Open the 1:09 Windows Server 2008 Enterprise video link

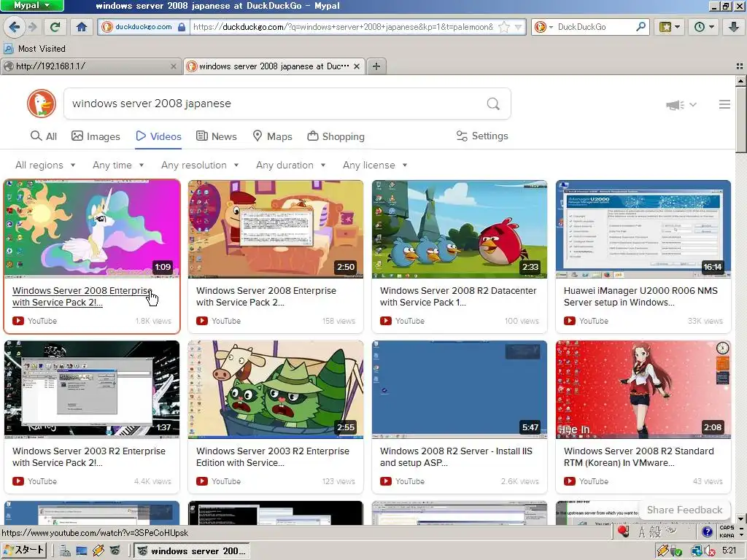(82, 296)
